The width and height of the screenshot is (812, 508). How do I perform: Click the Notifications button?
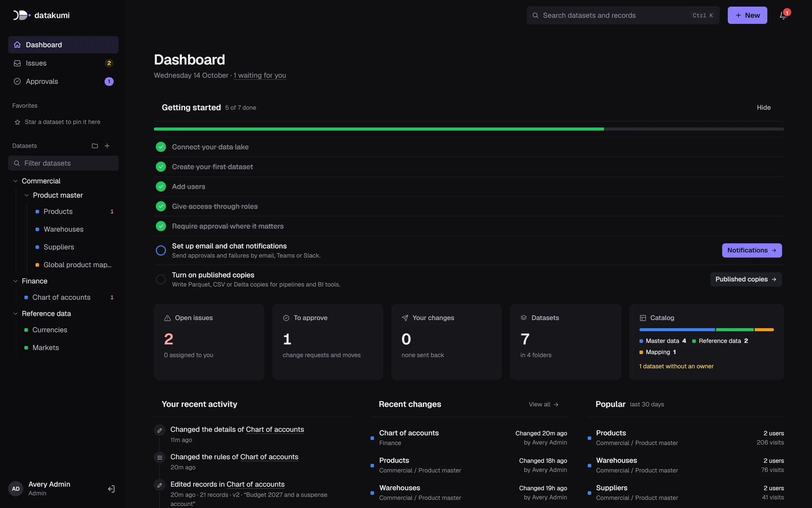(x=752, y=250)
